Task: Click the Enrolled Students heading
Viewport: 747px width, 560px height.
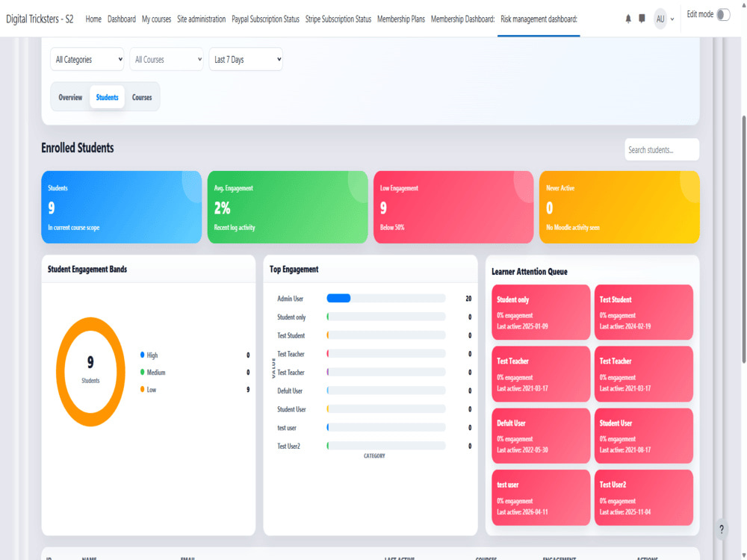Action: pyautogui.click(x=78, y=148)
